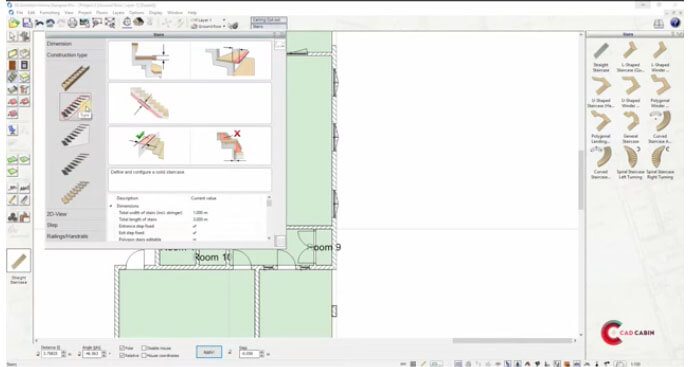
Task: Select the arrow selection tool
Action: tap(12, 37)
